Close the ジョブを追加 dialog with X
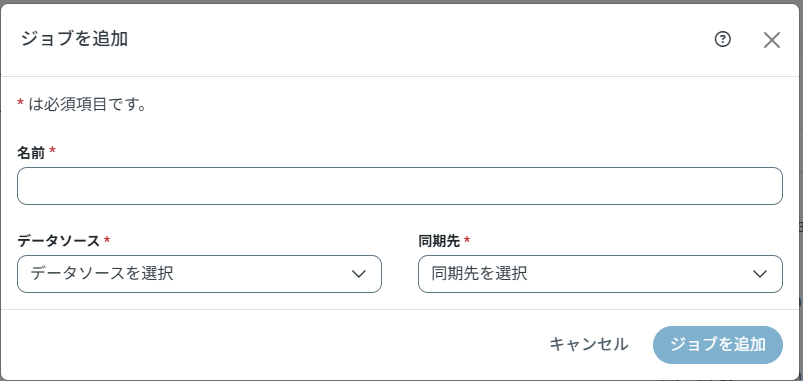Viewport: 803px width, 381px height. 771,40
